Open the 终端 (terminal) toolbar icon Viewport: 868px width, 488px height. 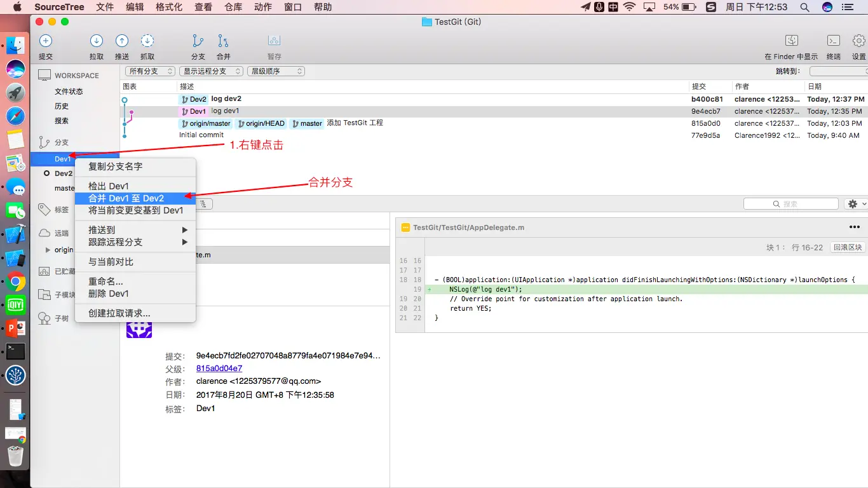pyautogui.click(x=834, y=41)
